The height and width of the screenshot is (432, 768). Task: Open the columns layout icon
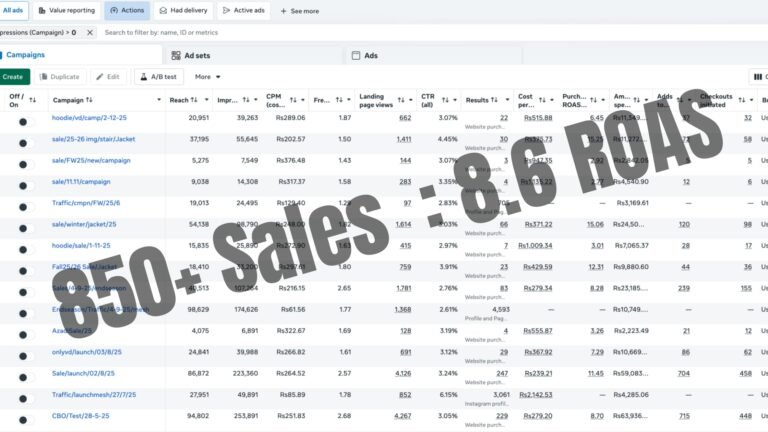(x=758, y=77)
